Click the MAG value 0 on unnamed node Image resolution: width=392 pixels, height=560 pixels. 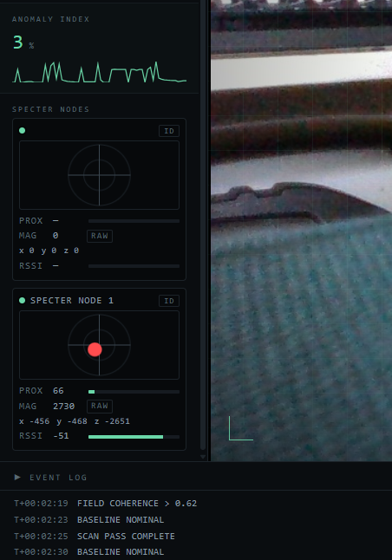point(56,236)
